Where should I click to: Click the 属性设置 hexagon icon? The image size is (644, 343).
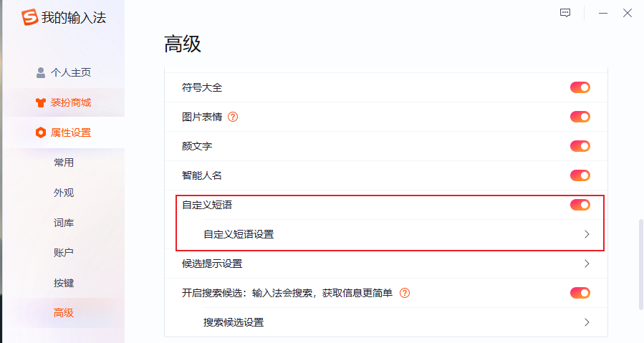pos(41,132)
